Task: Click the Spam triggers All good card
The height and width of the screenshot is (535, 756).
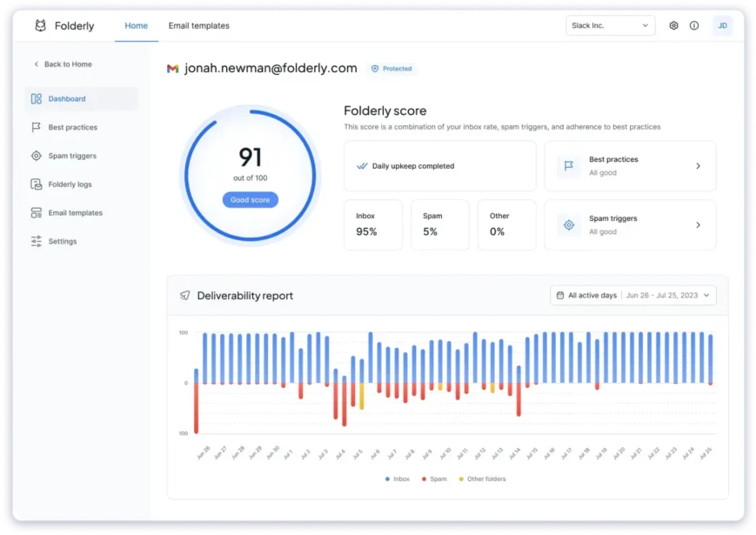Action: [630, 225]
